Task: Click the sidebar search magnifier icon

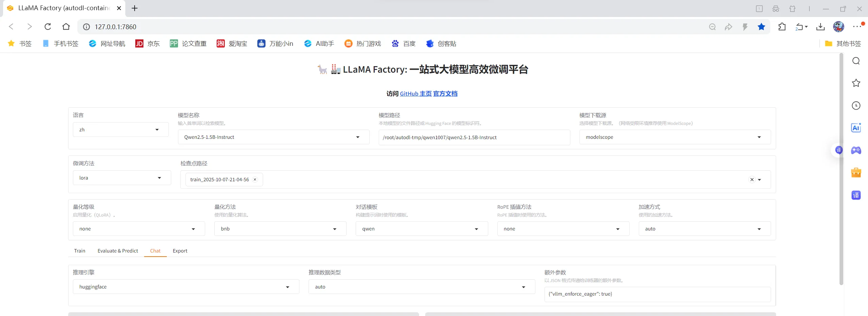Action: coord(856,61)
